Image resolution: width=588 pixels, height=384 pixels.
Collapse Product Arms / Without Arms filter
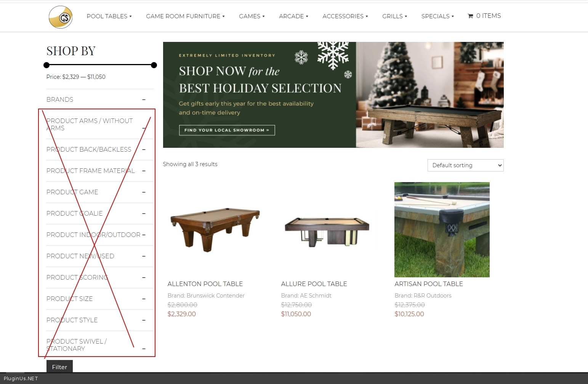click(144, 128)
